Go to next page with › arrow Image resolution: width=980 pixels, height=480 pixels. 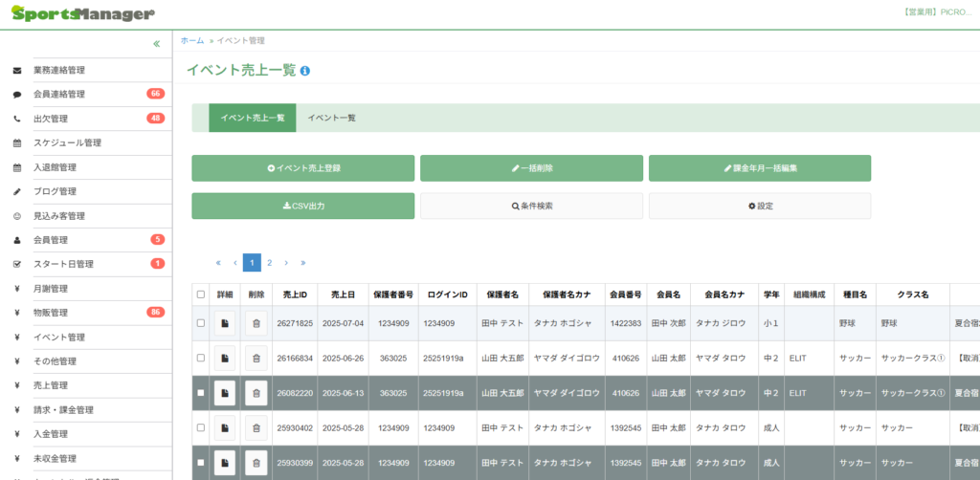click(x=286, y=263)
